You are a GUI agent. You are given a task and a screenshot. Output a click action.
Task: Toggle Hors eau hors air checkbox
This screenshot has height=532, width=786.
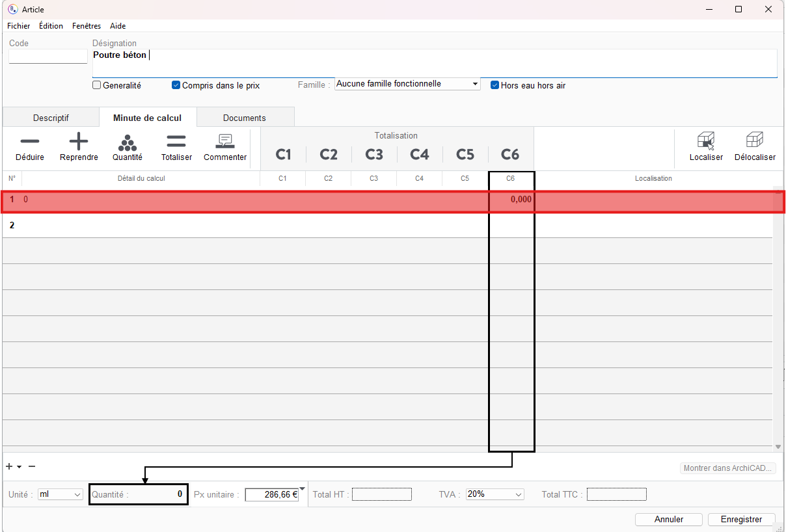(x=495, y=85)
